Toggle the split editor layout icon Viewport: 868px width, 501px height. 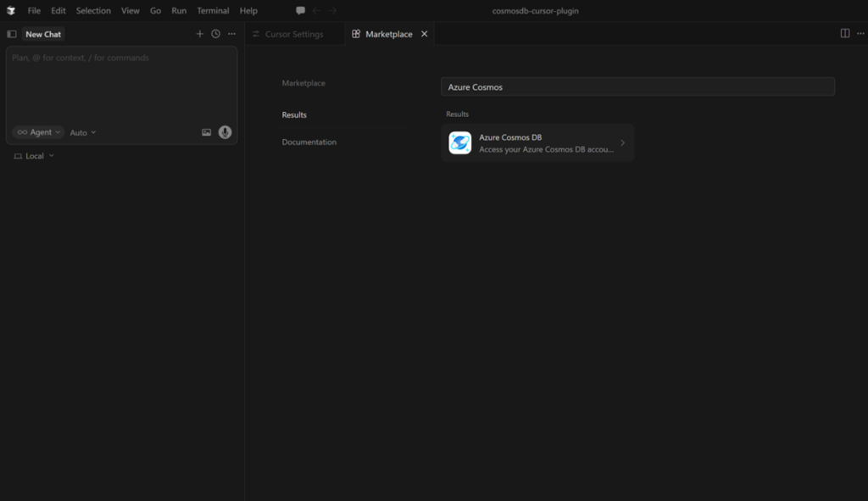[844, 31]
